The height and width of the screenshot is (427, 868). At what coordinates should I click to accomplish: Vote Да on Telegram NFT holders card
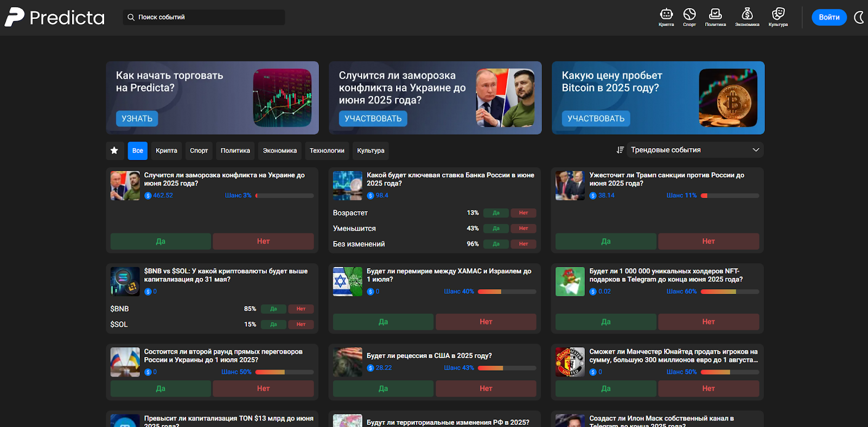[x=606, y=322]
